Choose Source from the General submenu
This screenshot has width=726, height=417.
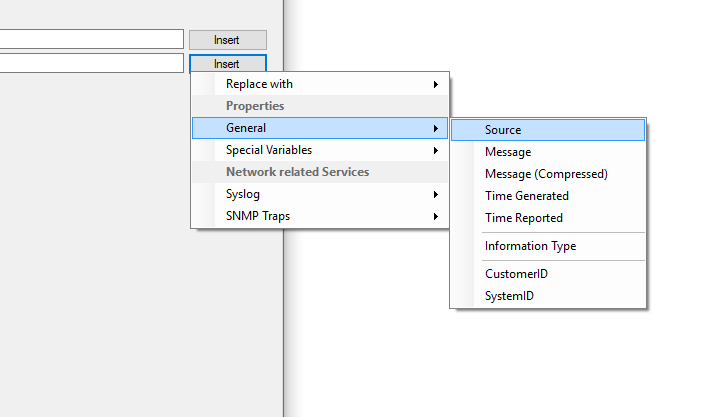click(548, 130)
